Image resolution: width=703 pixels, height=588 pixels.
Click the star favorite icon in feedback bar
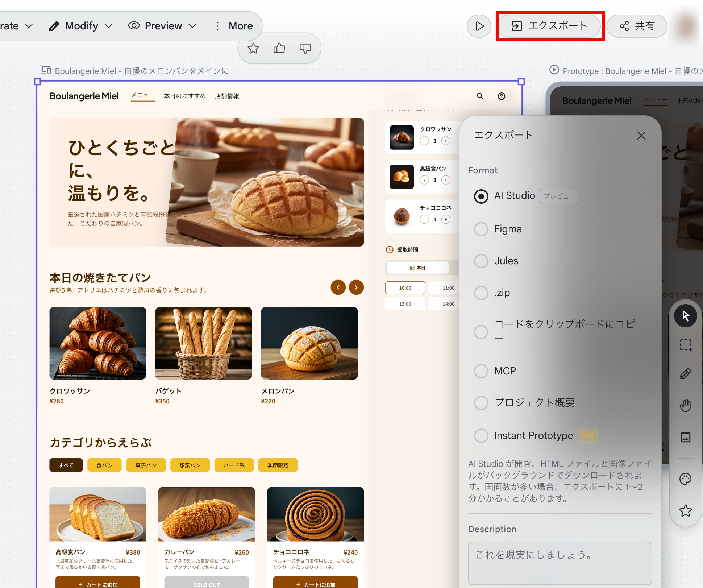[x=253, y=48]
